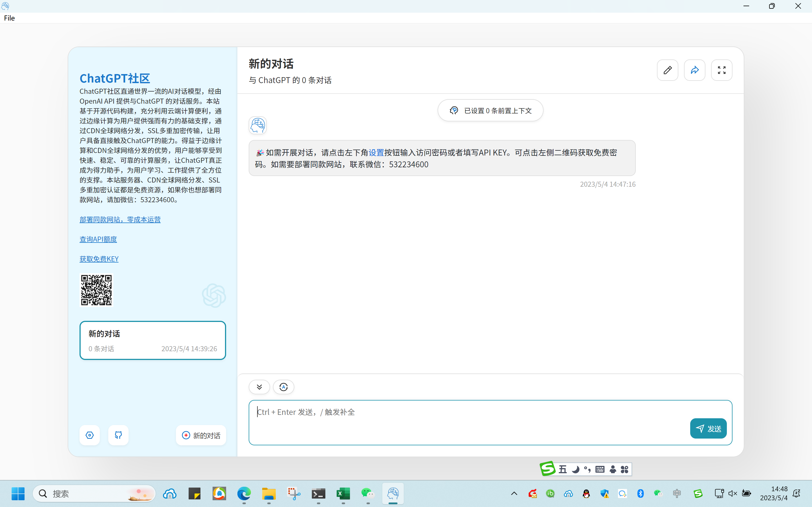
Task: Click the share conversation arrow icon
Action: [694, 70]
